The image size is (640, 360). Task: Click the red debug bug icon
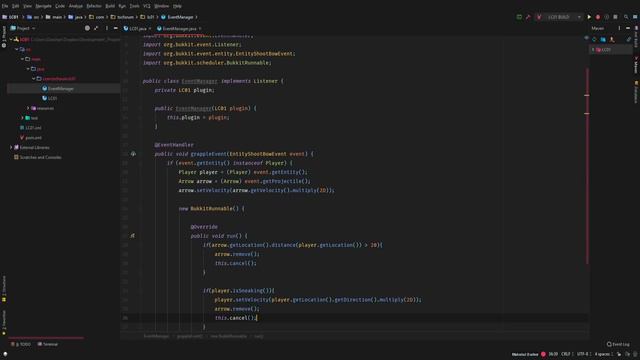pyautogui.click(x=598, y=17)
